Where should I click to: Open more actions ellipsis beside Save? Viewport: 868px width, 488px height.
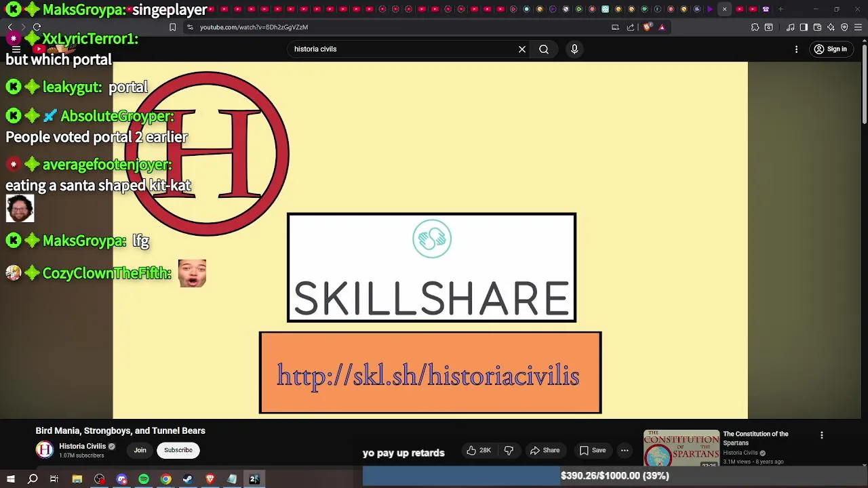coord(625,450)
